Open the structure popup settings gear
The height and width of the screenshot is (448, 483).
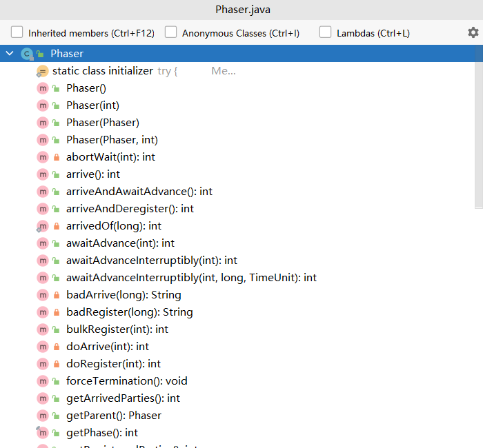pyautogui.click(x=473, y=32)
